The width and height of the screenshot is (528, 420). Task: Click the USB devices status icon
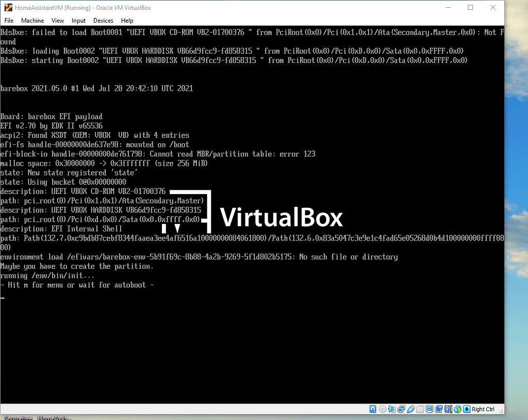411,409
